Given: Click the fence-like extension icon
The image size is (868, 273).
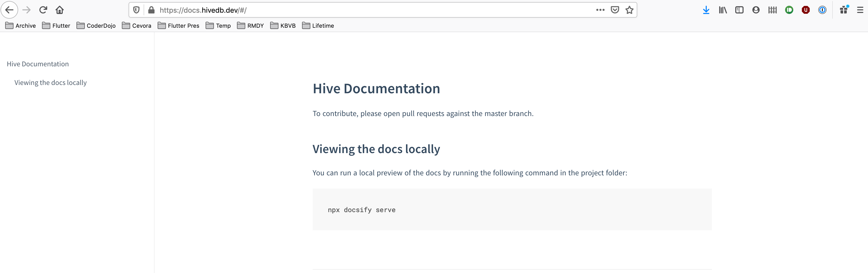Looking at the screenshot, I should click(772, 10).
